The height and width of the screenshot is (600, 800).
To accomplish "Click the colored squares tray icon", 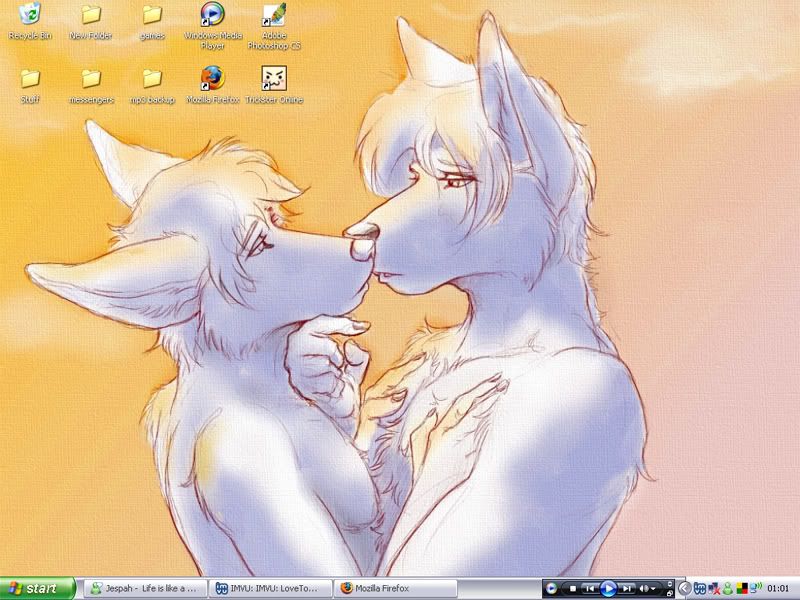I will coord(741,589).
